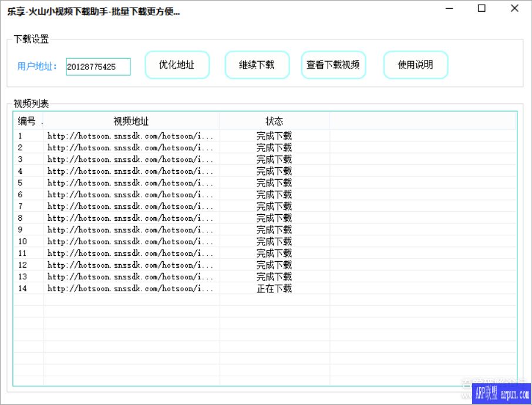Click the maximize icon in the title bar
The height and width of the screenshot is (405, 532).
click(482, 8)
